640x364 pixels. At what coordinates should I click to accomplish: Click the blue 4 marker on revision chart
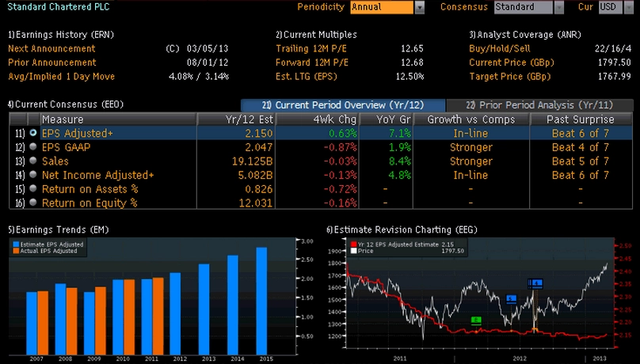535,283
